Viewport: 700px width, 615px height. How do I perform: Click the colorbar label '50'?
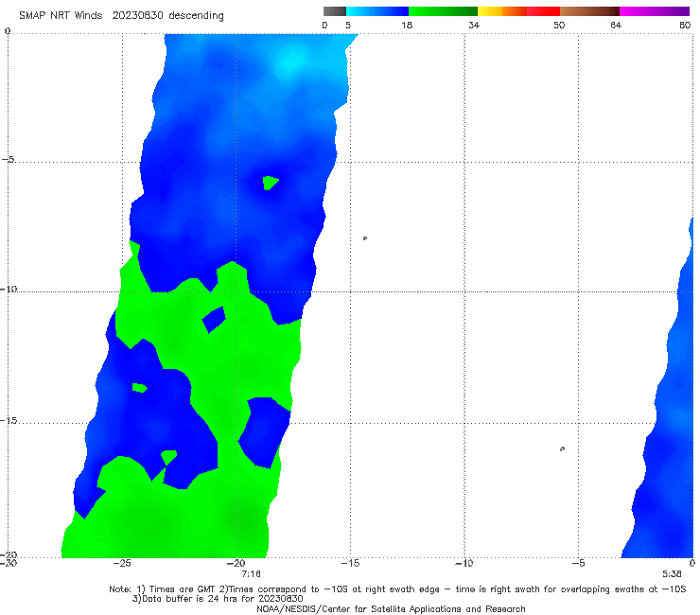point(559,25)
